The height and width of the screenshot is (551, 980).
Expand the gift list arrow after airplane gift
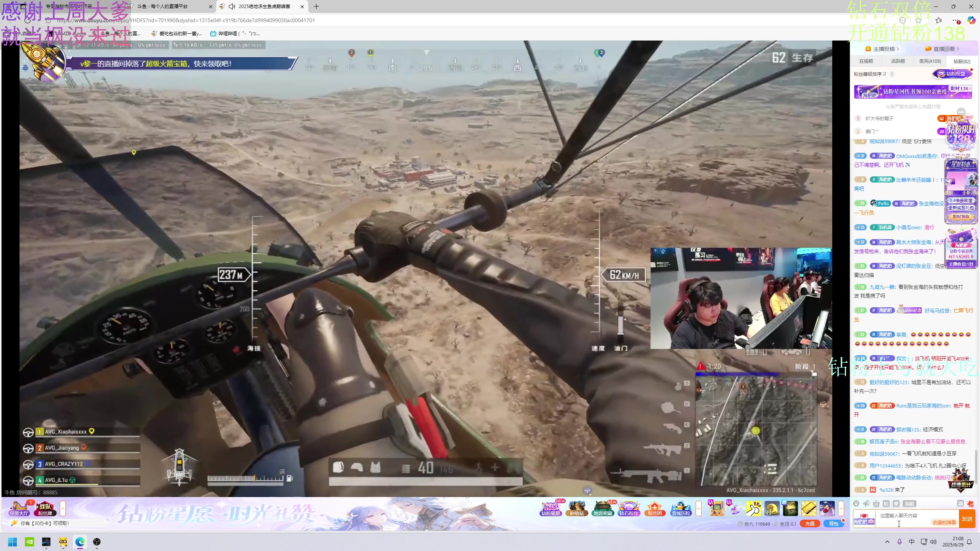pos(841,508)
